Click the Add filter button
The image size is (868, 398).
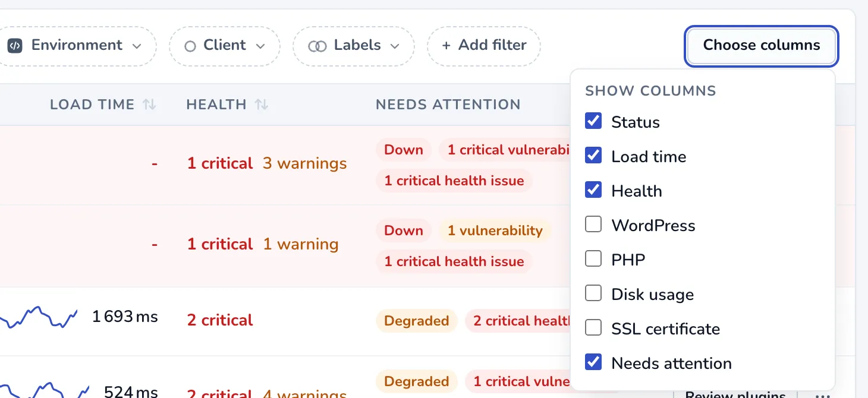click(484, 46)
